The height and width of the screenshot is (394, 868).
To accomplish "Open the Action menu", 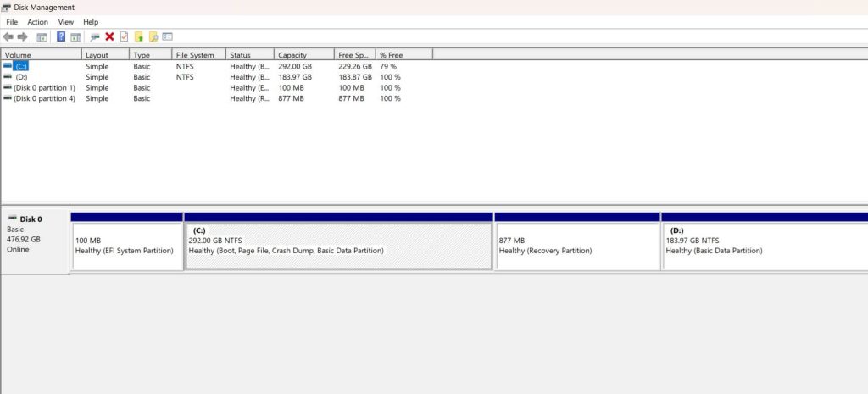I will 37,22.
